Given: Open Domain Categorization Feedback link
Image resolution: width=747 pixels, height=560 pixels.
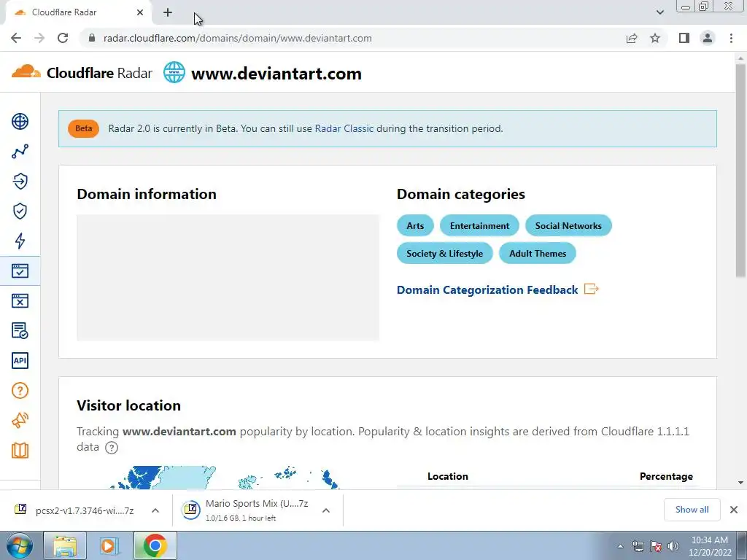Looking at the screenshot, I should pyautogui.click(x=487, y=290).
